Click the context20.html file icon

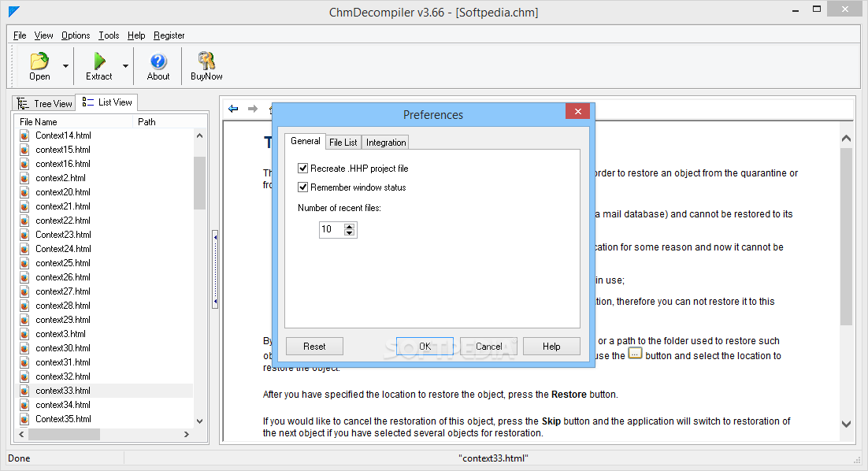tap(24, 193)
